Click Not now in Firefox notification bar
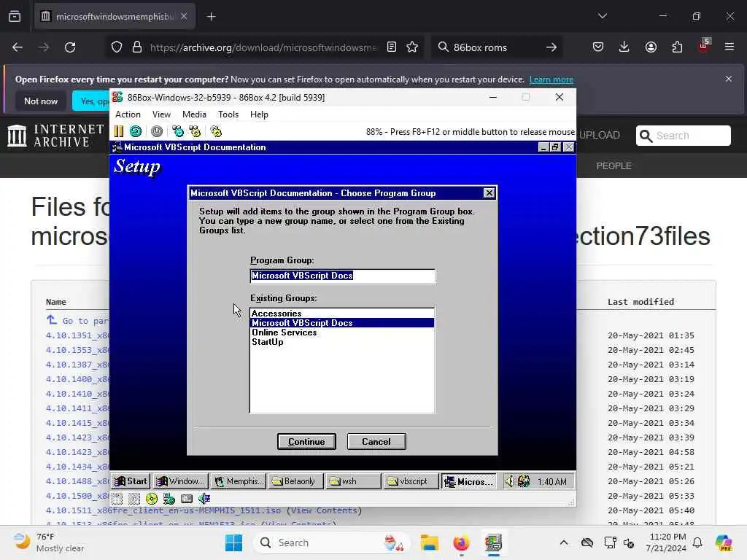The height and width of the screenshot is (560, 747). pyautogui.click(x=41, y=101)
